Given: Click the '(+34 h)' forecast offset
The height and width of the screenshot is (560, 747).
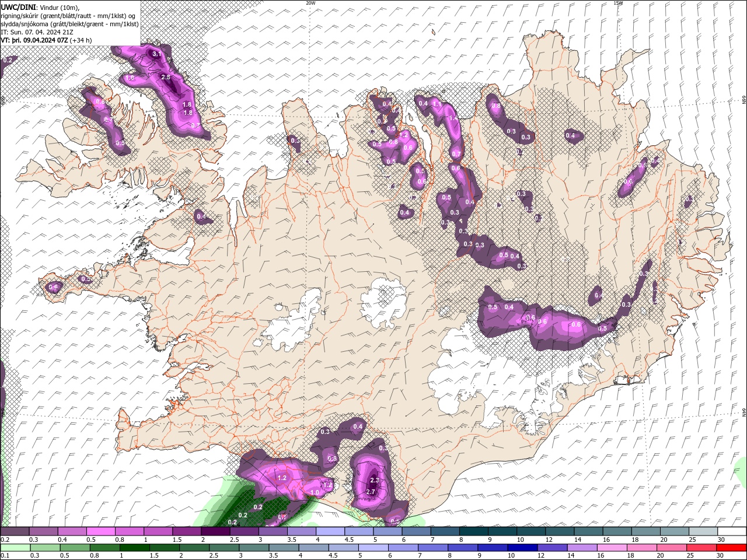Looking at the screenshot, I should [x=81, y=40].
